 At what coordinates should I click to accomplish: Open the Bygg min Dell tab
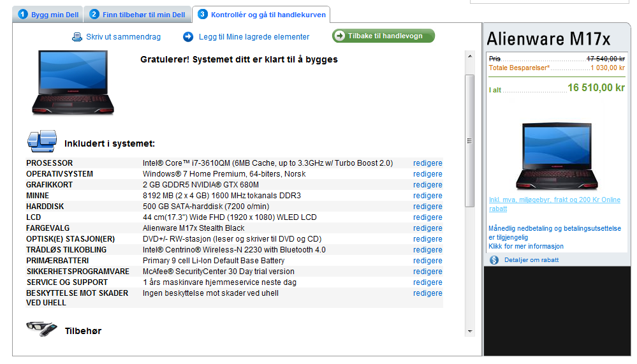[48, 15]
